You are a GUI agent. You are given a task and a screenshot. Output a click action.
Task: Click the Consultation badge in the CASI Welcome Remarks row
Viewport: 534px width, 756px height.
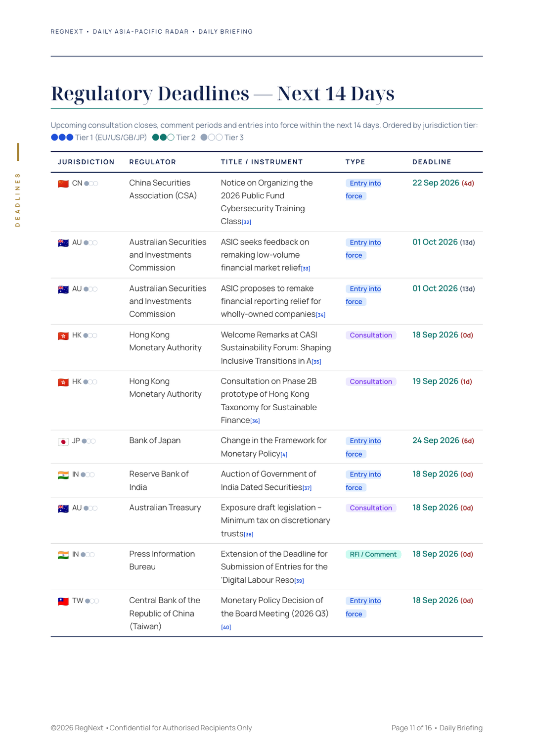pos(371,335)
